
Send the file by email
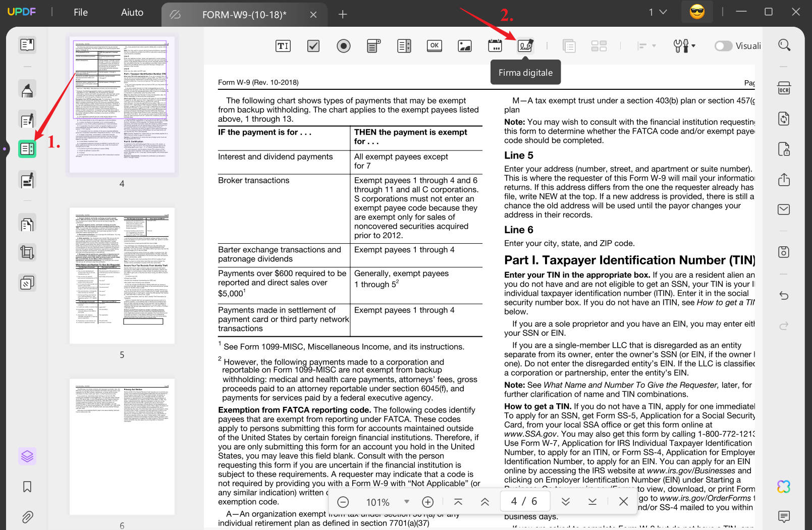tap(784, 209)
